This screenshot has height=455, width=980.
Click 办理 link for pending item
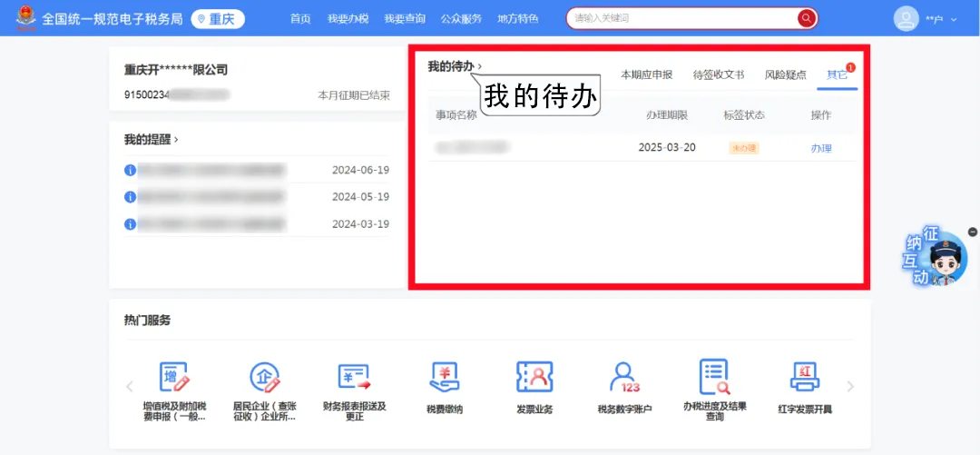(820, 148)
